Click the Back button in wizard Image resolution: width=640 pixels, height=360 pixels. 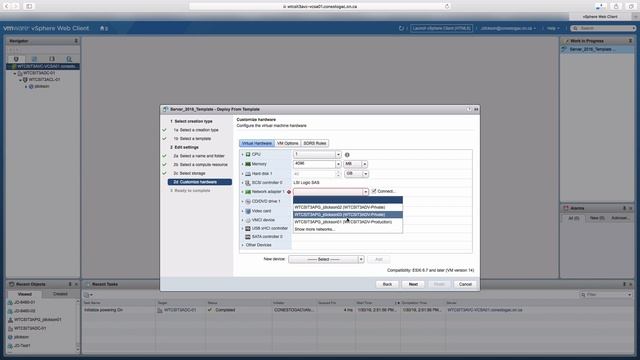click(387, 284)
